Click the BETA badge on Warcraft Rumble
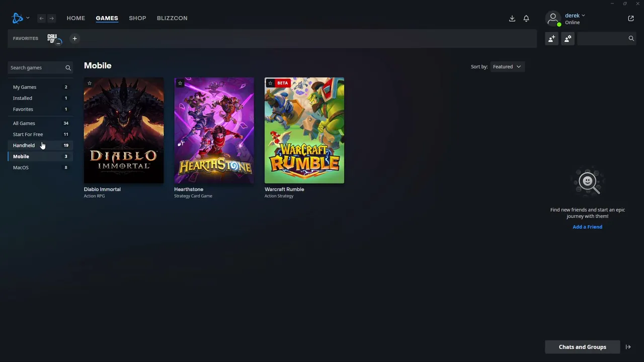Viewport: 644px width, 362px height. tap(283, 83)
